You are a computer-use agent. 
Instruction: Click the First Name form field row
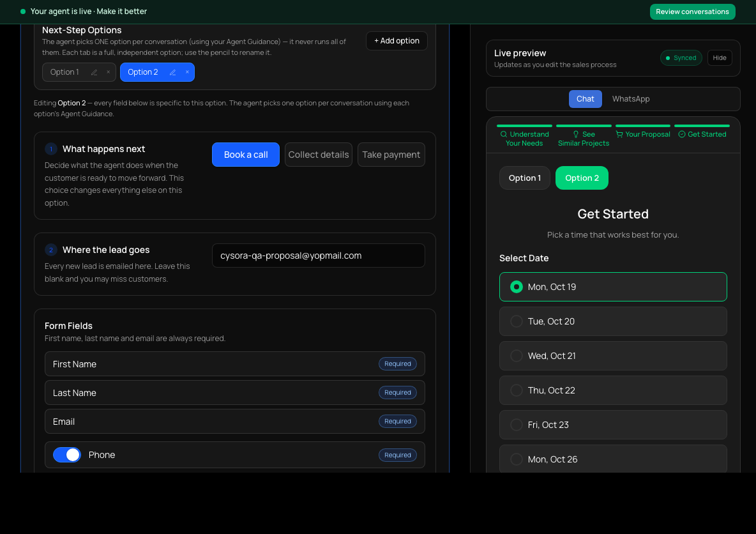coord(235,363)
